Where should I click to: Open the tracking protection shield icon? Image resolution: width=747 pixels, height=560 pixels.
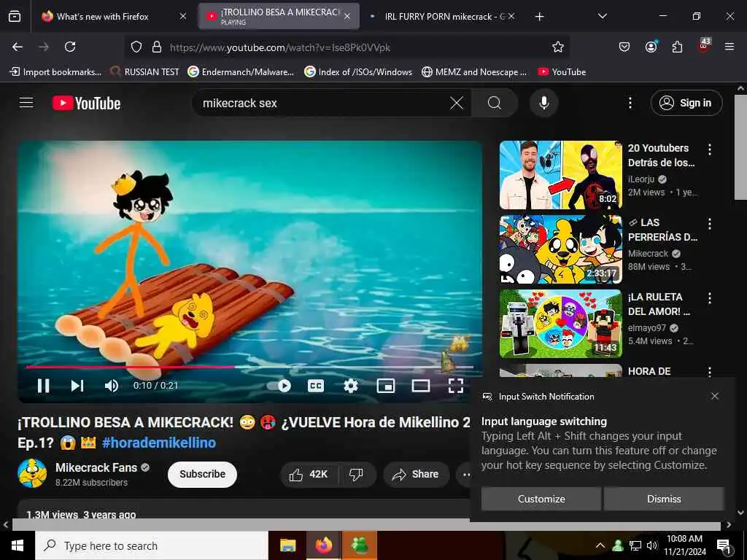(x=136, y=47)
